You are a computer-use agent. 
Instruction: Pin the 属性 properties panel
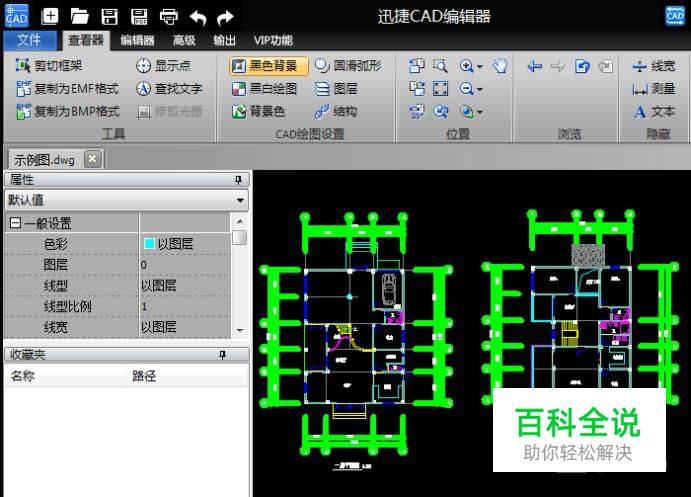pos(238,180)
